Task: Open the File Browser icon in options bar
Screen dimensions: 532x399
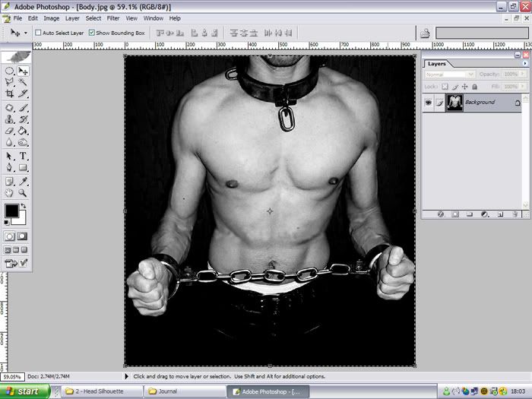Action: 425,33
